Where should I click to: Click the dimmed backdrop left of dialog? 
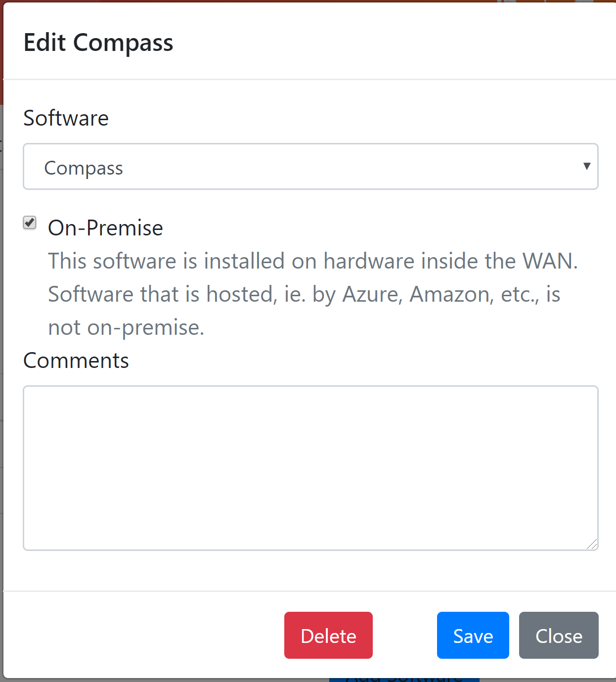click(x=1, y=346)
